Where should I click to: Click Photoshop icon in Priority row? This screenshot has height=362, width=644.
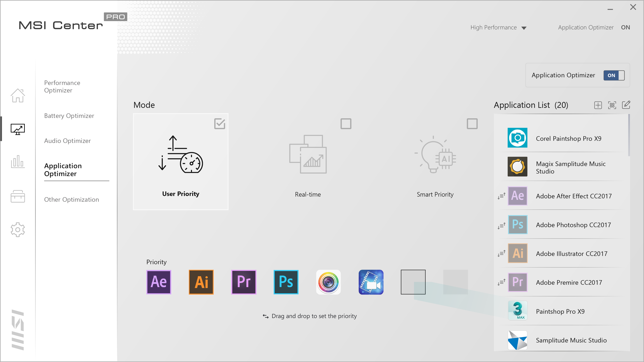tap(286, 282)
